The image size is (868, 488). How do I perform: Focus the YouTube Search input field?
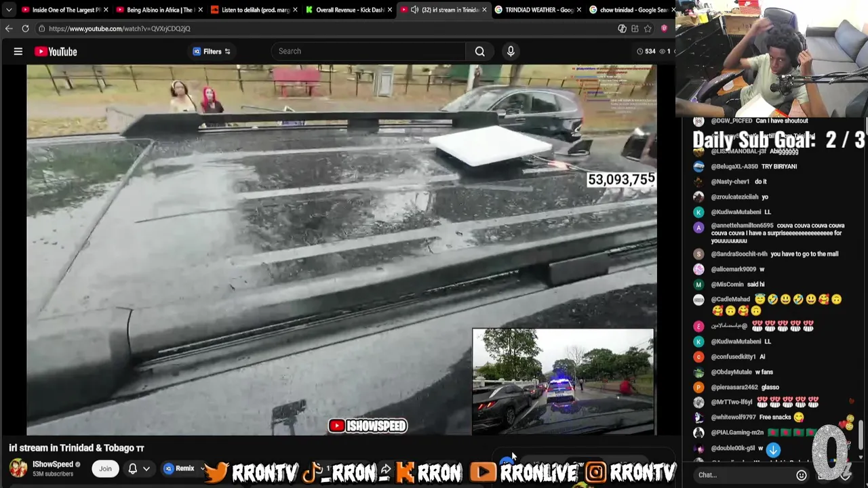coord(368,52)
